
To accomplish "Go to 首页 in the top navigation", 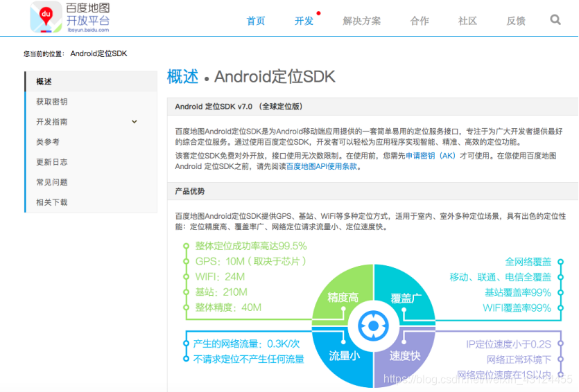I will tap(256, 21).
